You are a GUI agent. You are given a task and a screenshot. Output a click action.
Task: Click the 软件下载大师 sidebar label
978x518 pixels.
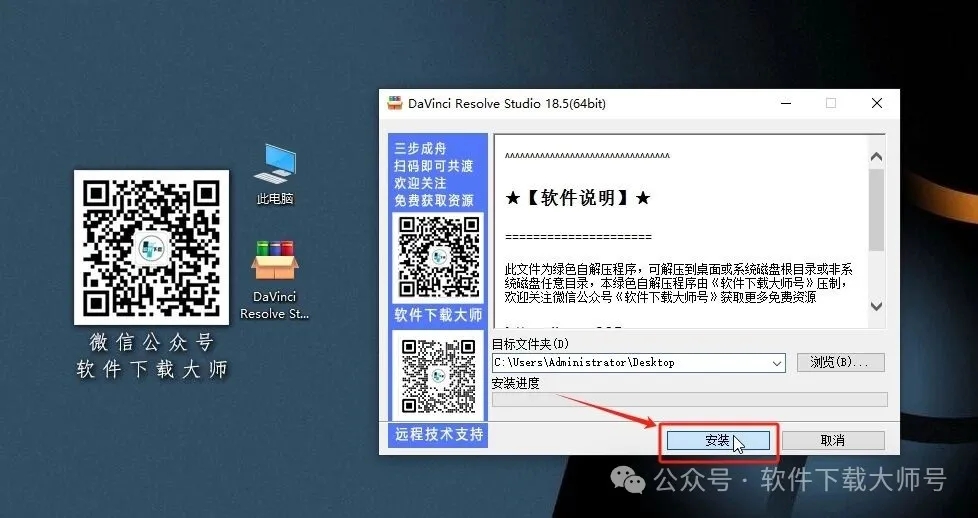(x=438, y=315)
